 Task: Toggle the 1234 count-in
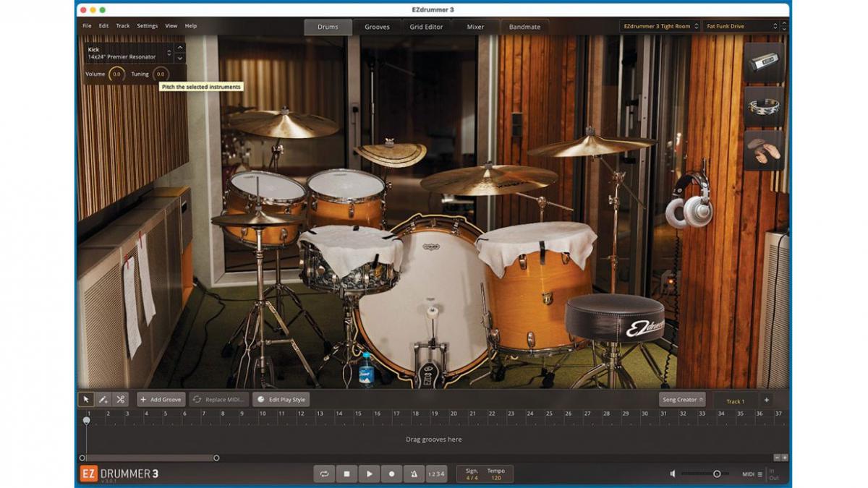(436, 474)
